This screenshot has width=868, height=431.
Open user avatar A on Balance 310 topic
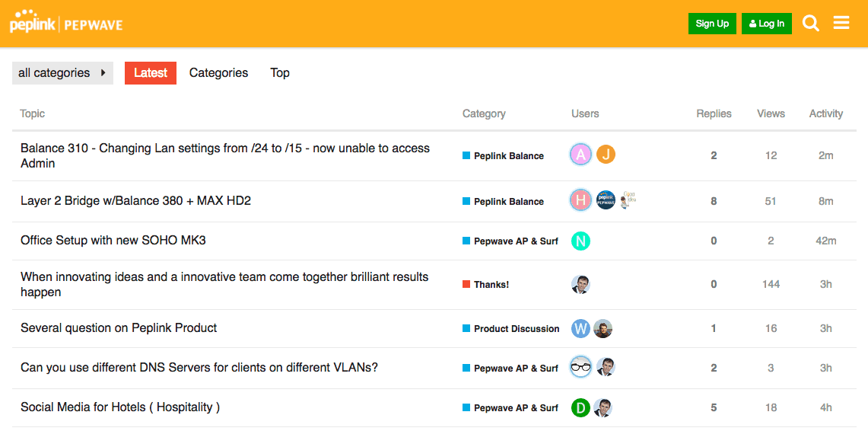coord(580,155)
